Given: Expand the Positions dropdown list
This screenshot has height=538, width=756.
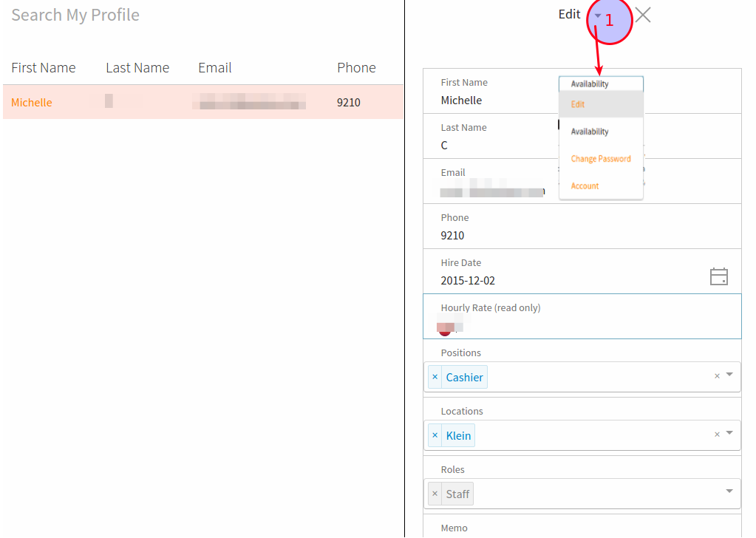Looking at the screenshot, I should click(729, 375).
